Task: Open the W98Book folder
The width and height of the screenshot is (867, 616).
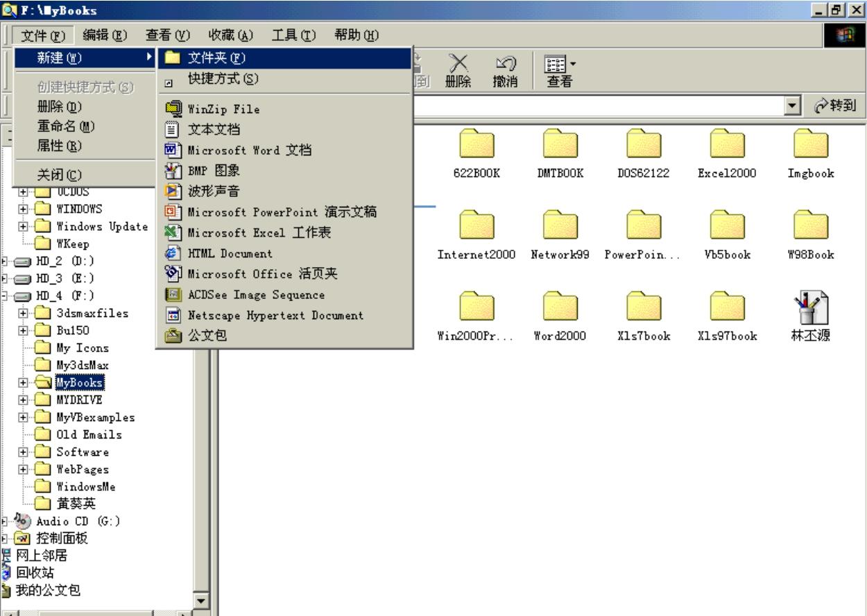Action: click(812, 234)
